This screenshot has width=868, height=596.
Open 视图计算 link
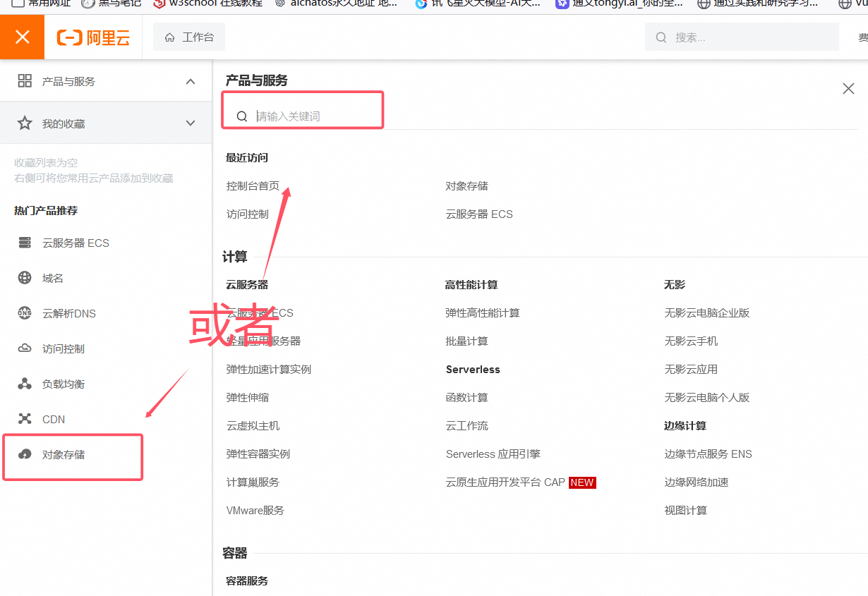click(685, 511)
